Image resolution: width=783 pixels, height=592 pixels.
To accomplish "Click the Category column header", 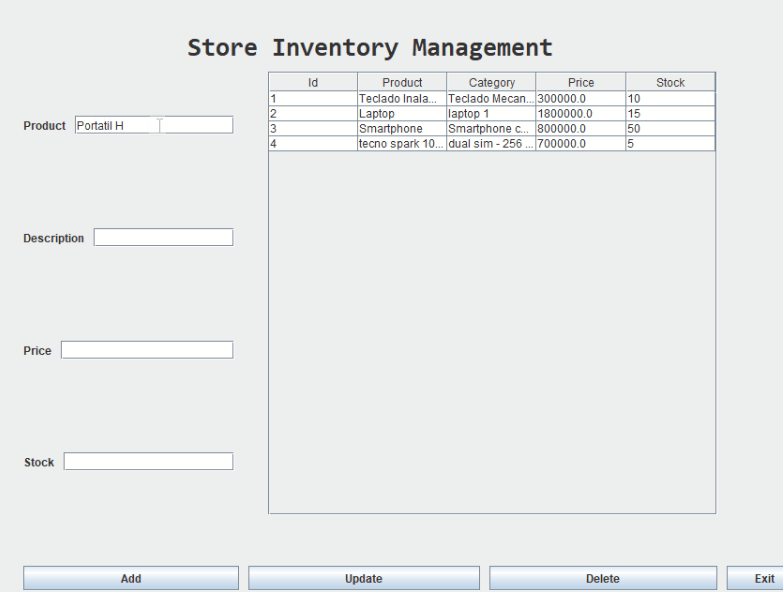I will pyautogui.click(x=491, y=82).
